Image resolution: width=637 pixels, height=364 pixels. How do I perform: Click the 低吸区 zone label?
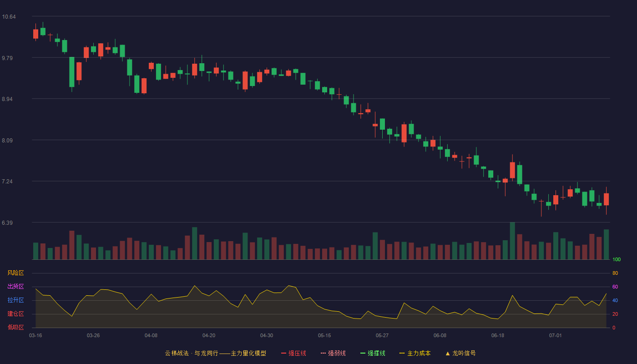click(15, 328)
